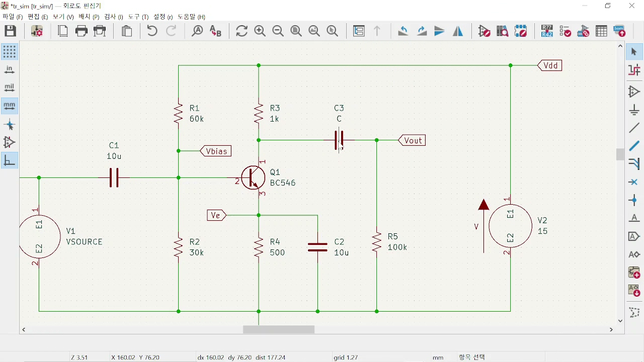Click the print icon

coord(82,31)
